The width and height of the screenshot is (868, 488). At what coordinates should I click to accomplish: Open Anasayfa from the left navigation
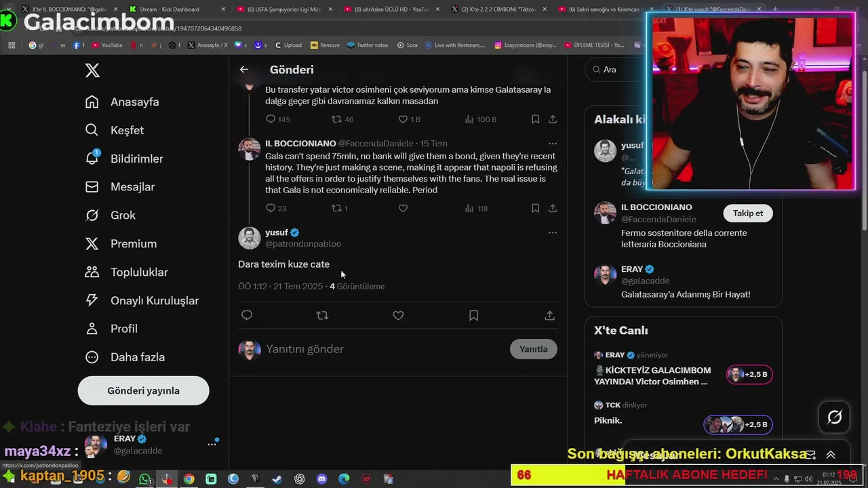click(122, 102)
